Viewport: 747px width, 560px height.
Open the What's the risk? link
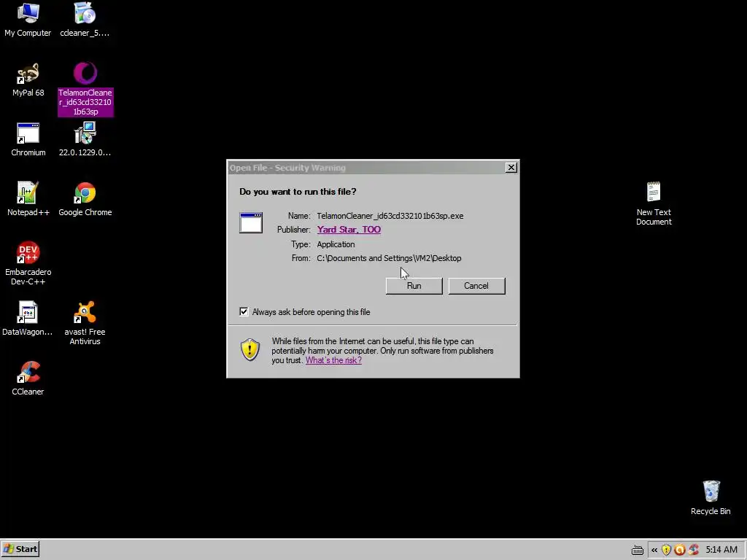(333, 360)
